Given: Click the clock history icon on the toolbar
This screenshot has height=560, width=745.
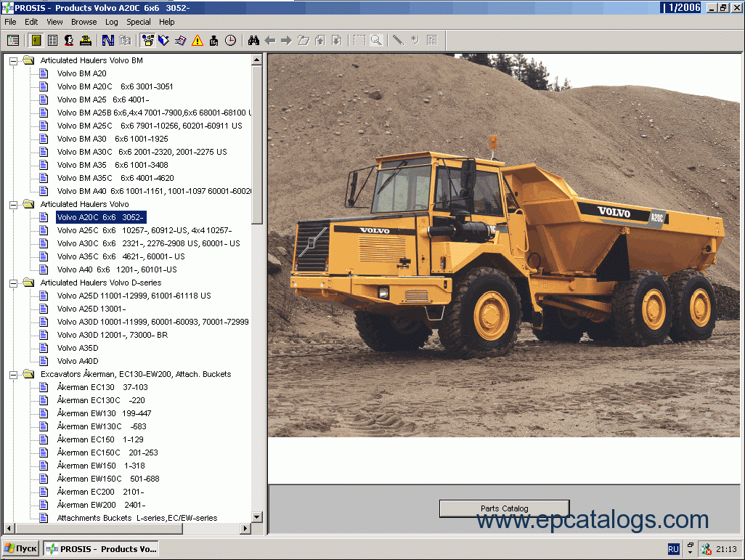Looking at the screenshot, I should (229, 40).
